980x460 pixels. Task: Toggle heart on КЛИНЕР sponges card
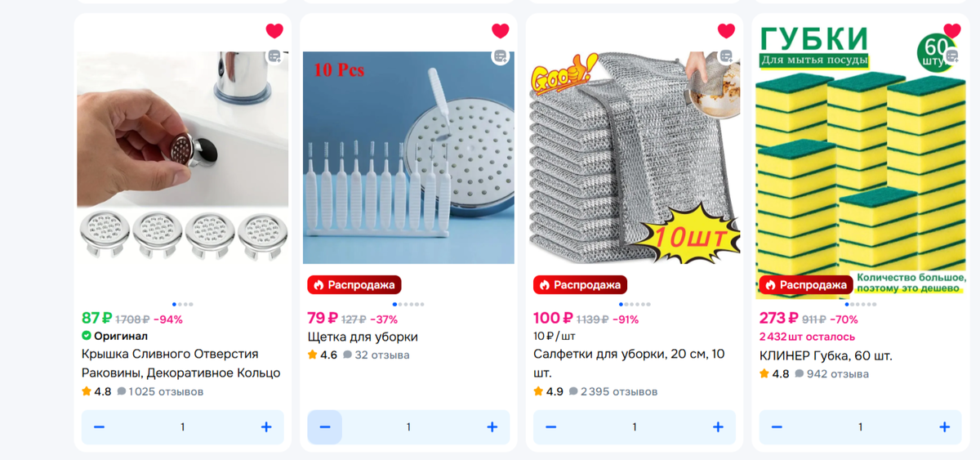pyautogui.click(x=952, y=31)
